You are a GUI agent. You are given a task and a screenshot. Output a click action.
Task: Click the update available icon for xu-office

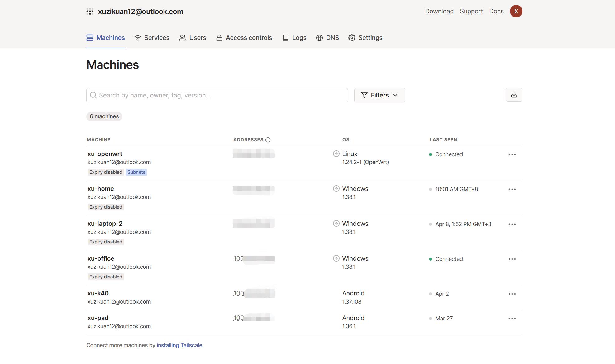tap(336, 258)
